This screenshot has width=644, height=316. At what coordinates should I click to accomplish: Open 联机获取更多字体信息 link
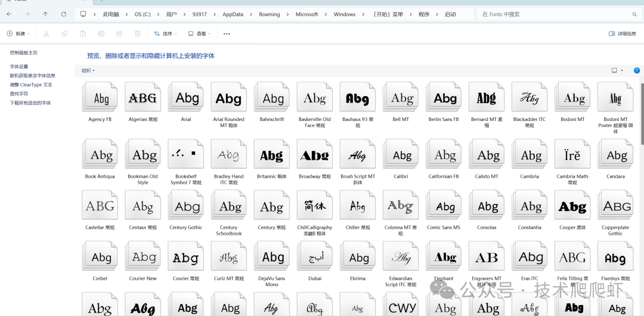(x=33, y=76)
